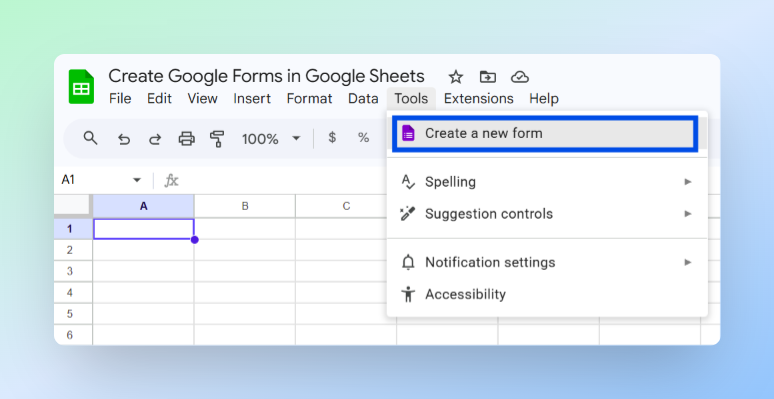The image size is (774, 399).
Task: Click the fx formula icon
Action: point(171,180)
